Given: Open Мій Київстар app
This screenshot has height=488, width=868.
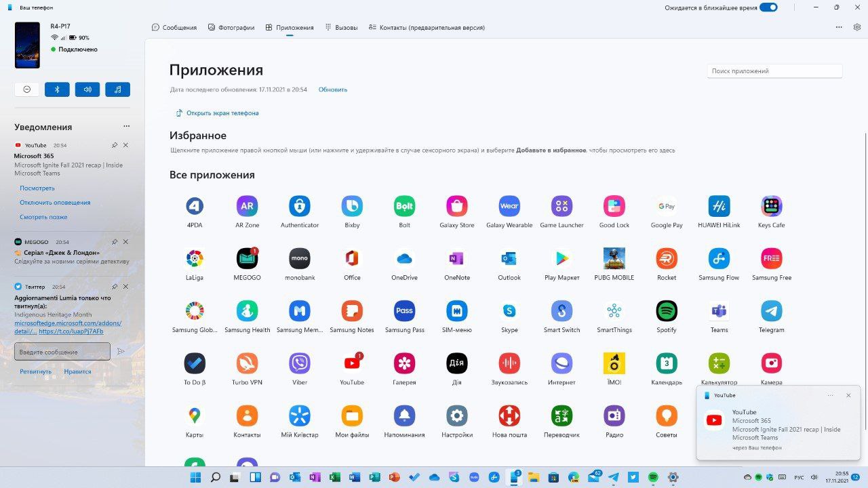Looking at the screenshot, I should [x=300, y=415].
